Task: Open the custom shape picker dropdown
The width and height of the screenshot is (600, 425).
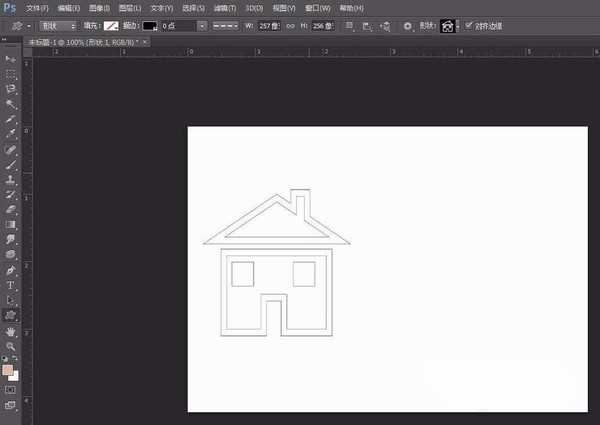Action: [x=457, y=25]
